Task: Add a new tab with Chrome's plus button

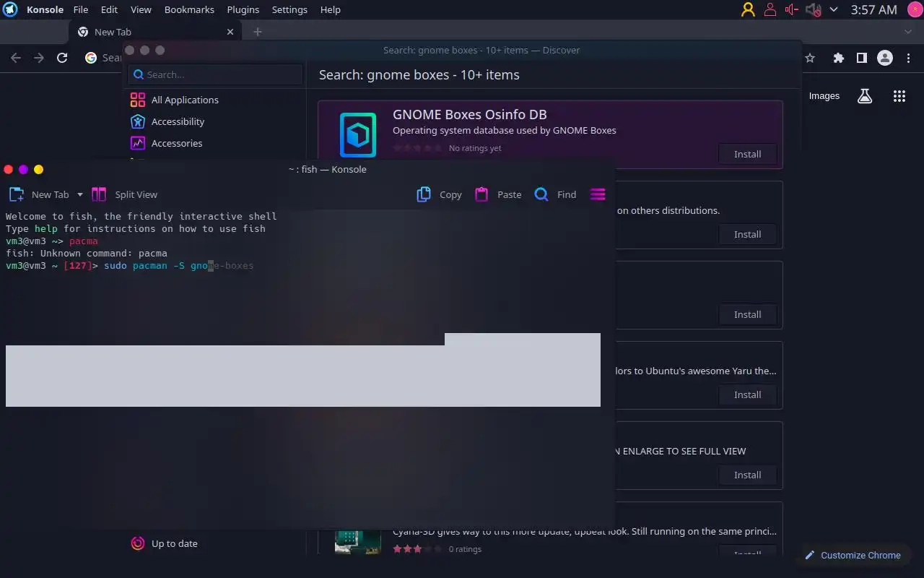Action: pyautogui.click(x=257, y=32)
